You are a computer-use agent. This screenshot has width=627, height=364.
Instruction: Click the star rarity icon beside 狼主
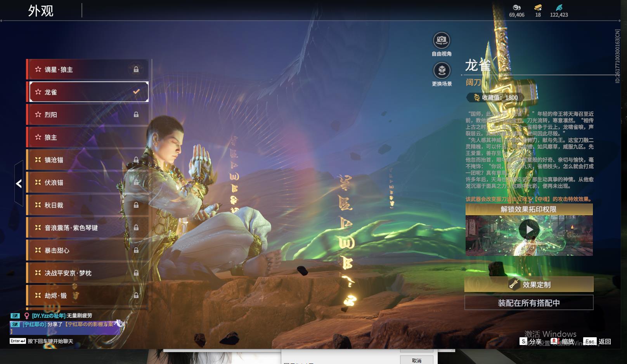pos(38,137)
